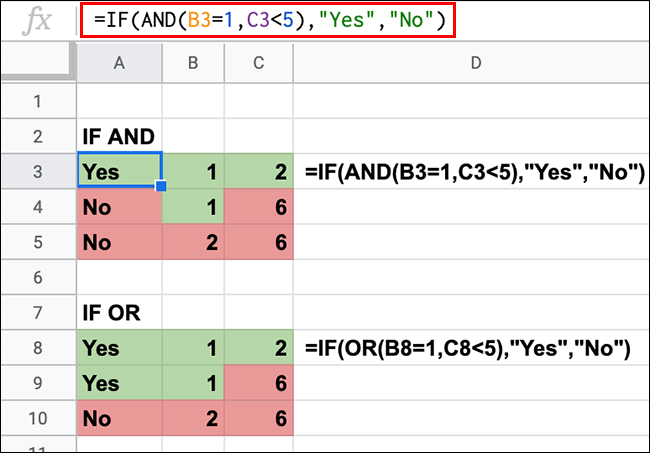650x453 pixels.
Task: Select column C header
Action: pyautogui.click(x=260, y=63)
